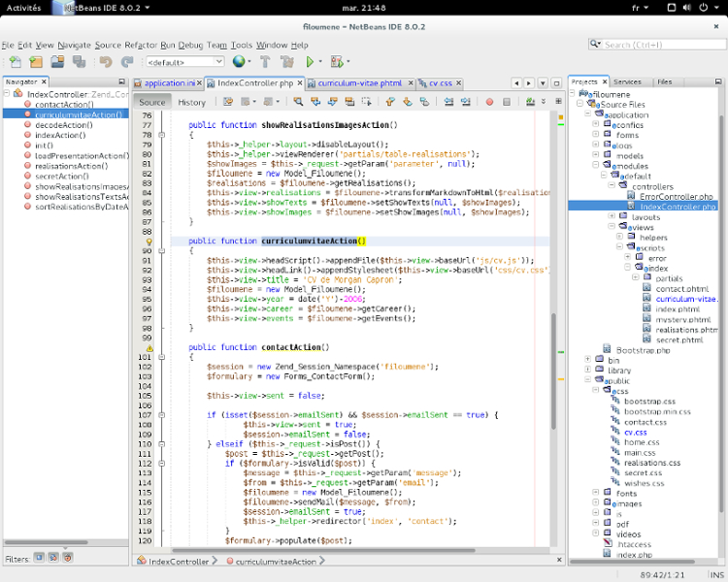Click the New File toolbar icon

pos(15,62)
